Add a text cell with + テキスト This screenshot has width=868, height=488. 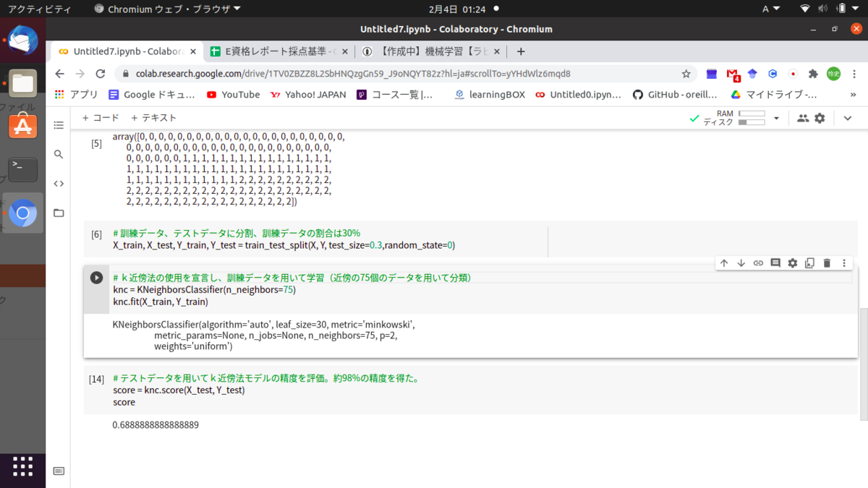[x=153, y=118]
